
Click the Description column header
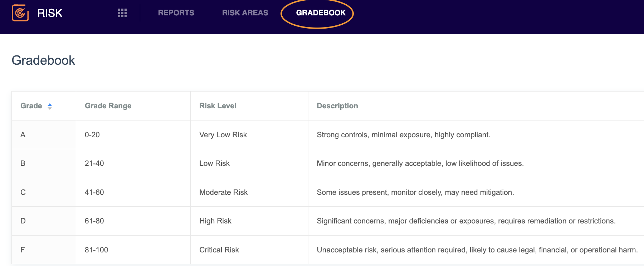click(x=337, y=106)
